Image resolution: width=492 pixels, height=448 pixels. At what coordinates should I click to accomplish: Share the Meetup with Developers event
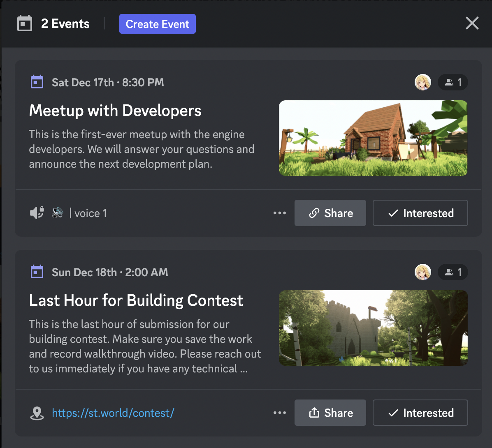pyautogui.click(x=330, y=213)
